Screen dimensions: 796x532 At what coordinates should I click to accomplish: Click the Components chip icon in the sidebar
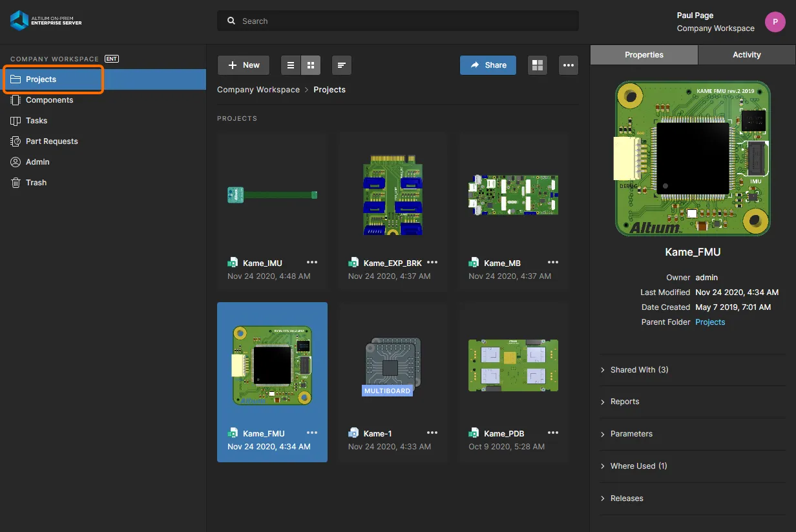pyautogui.click(x=16, y=100)
